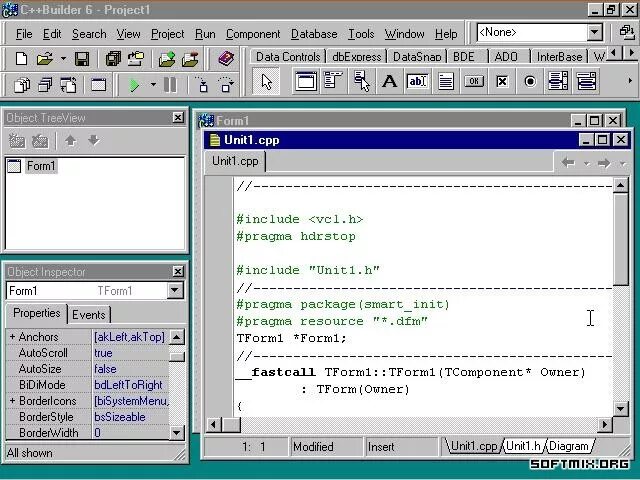The image size is (640, 480).
Task: Select the MainMenu component icon
Action: (333, 81)
